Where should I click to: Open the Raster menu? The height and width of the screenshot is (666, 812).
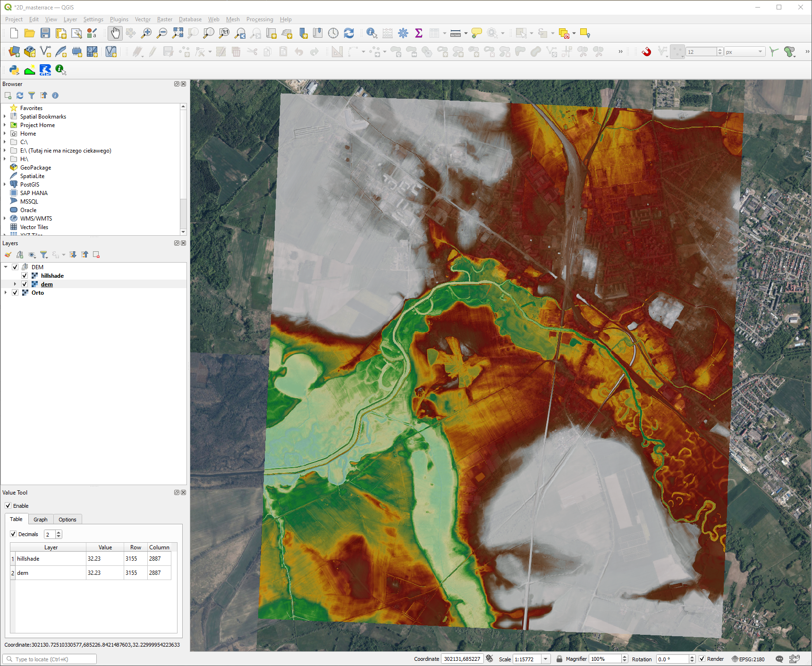tap(164, 19)
